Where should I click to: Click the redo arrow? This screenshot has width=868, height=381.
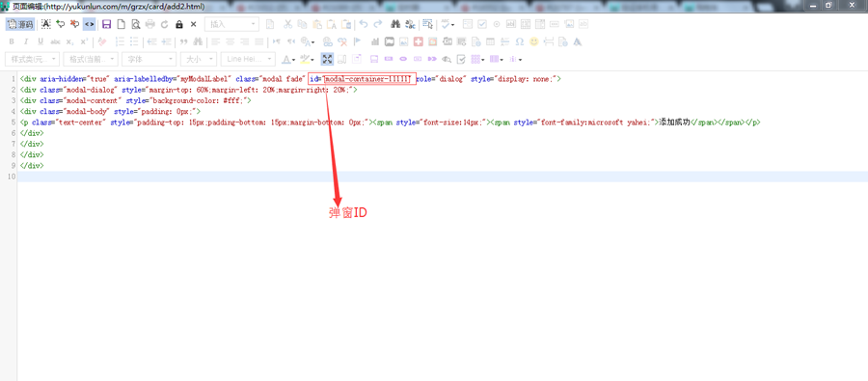378,24
